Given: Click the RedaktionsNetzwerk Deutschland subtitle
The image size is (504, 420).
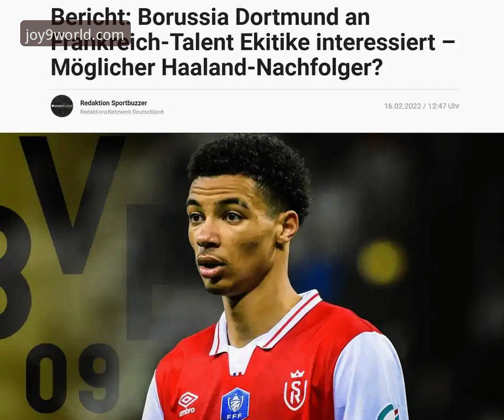Looking at the screenshot, I should point(122,112).
